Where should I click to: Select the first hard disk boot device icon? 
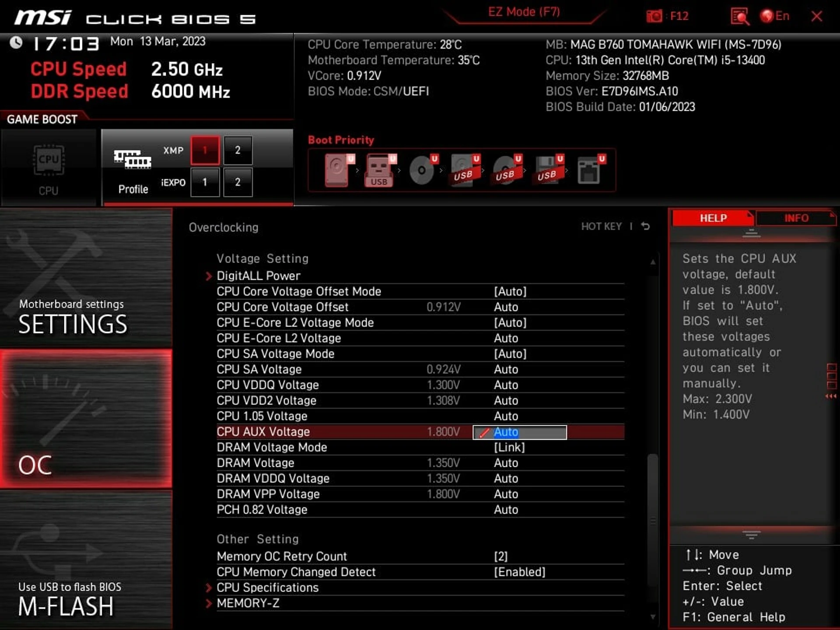point(339,170)
